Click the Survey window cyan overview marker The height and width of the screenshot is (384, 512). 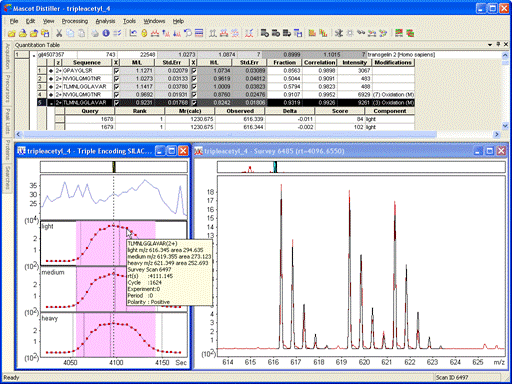pos(275,167)
